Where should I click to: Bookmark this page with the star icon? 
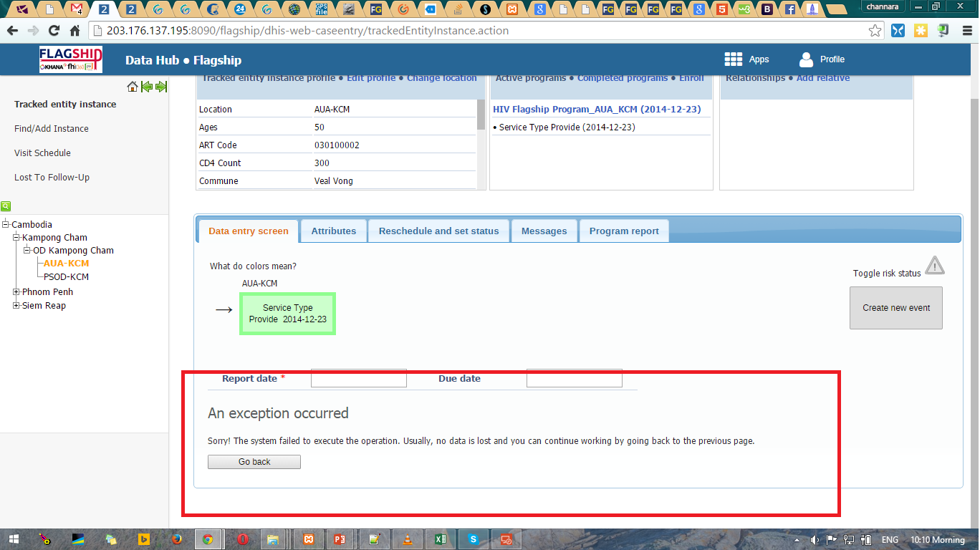click(875, 31)
